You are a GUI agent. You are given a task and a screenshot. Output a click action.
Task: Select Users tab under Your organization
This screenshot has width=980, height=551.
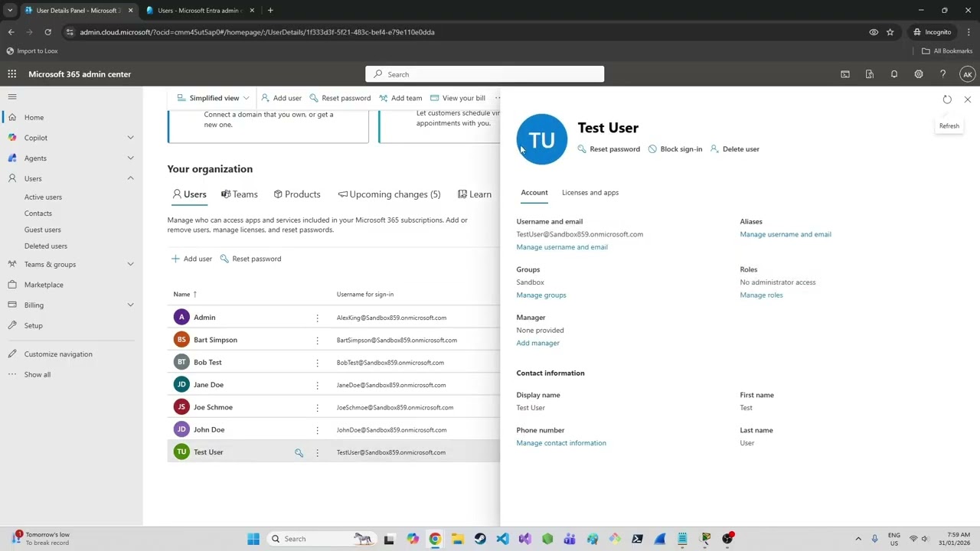click(189, 194)
